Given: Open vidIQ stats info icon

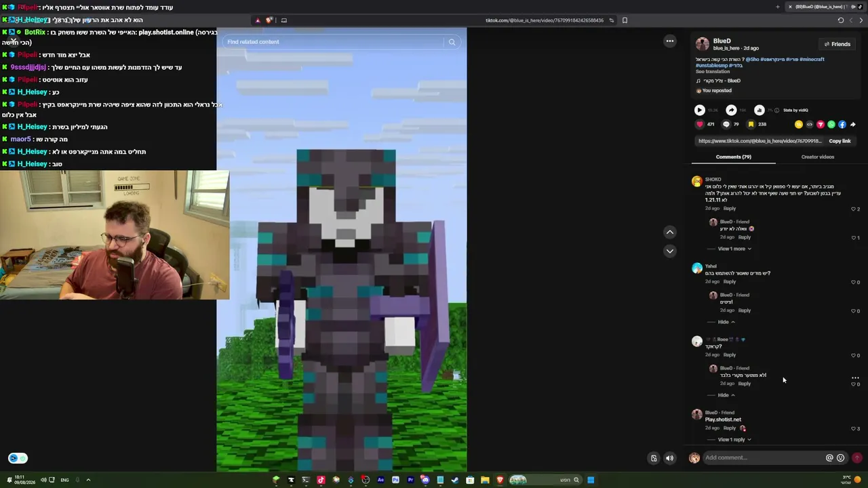Looking at the screenshot, I should point(777,110).
